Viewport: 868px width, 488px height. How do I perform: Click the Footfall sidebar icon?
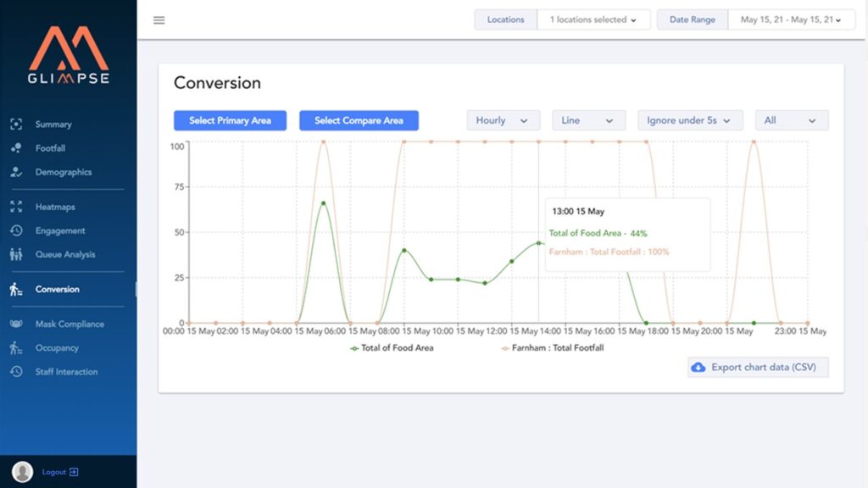[x=16, y=148]
